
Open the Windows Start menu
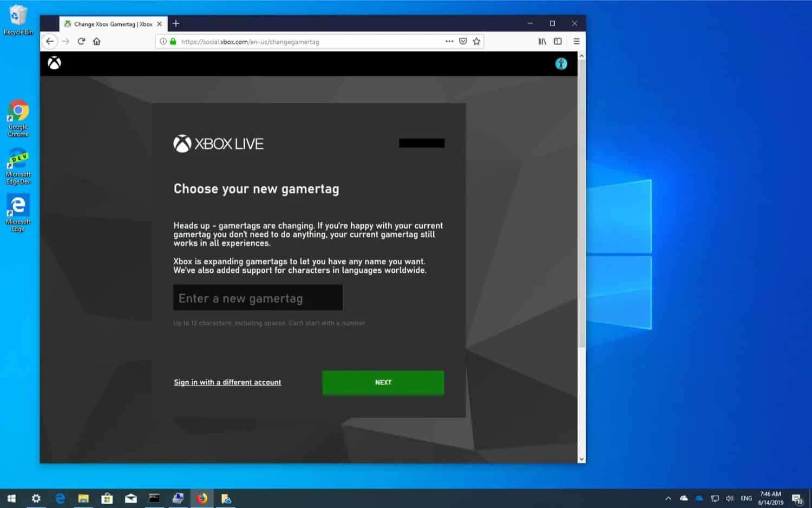tap(11, 498)
